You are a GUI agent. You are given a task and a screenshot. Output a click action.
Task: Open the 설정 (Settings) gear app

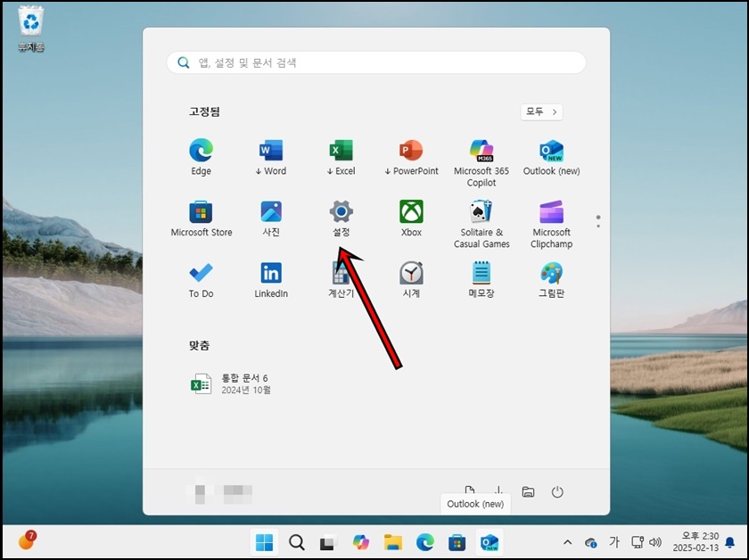pos(341,218)
